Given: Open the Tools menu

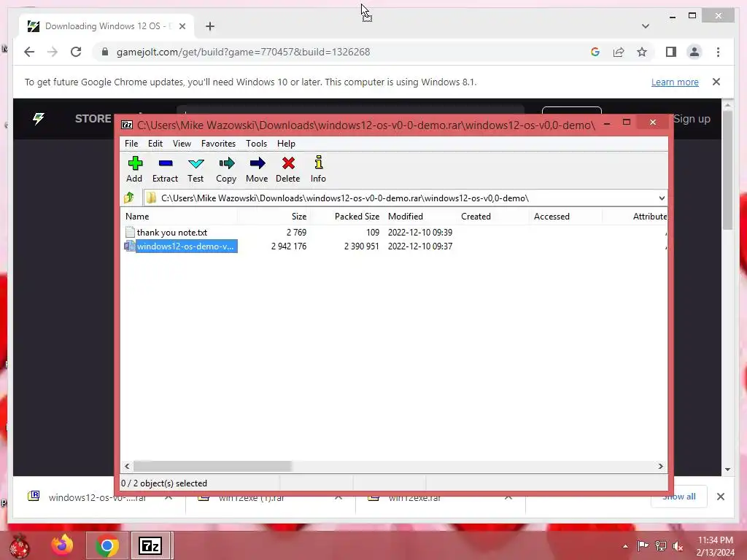Looking at the screenshot, I should [x=256, y=144].
